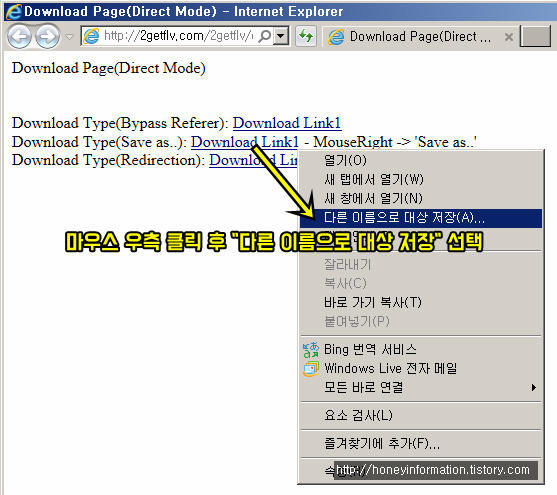The width and height of the screenshot is (557, 495).
Task: Click Download Link1 for Bypass Referer
Action: click(287, 123)
